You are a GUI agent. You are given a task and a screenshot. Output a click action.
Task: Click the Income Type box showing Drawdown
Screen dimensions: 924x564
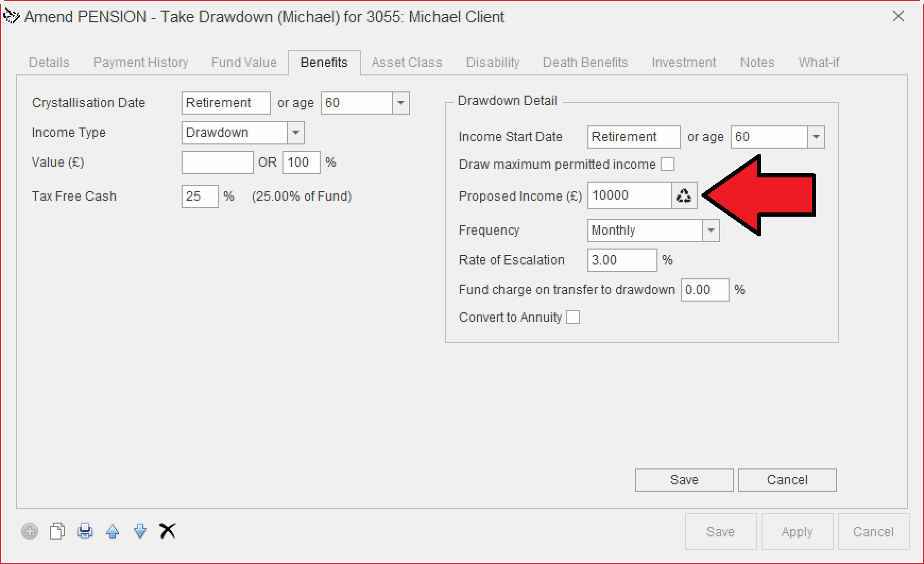click(235, 132)
